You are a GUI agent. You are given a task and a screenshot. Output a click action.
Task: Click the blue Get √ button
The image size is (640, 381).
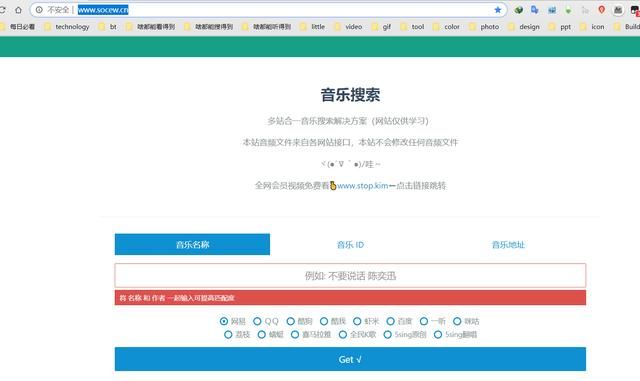click(x=350, y=359)
